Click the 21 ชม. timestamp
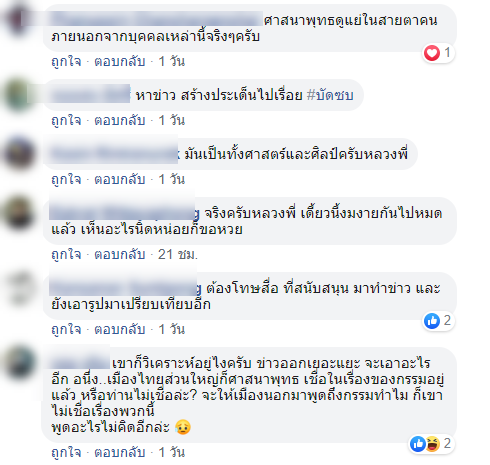The image size is (490, 465). click(x=178, y=254)
